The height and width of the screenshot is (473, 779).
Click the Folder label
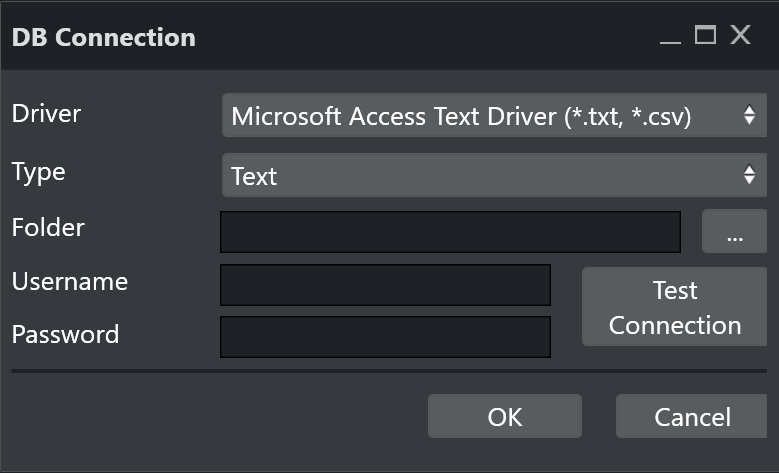click(48, 227)
